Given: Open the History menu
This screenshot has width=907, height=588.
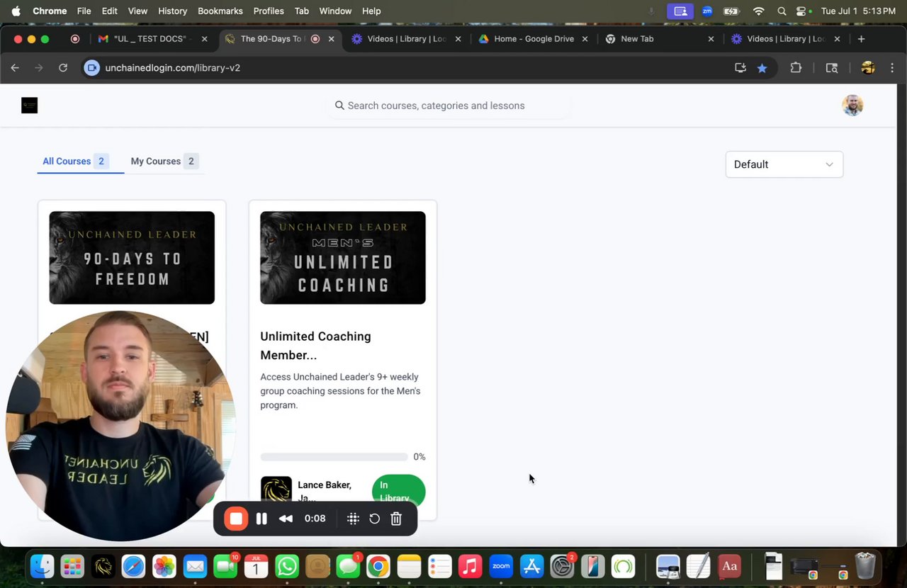Looking at the screenshot, I should (x=172, y=11).
